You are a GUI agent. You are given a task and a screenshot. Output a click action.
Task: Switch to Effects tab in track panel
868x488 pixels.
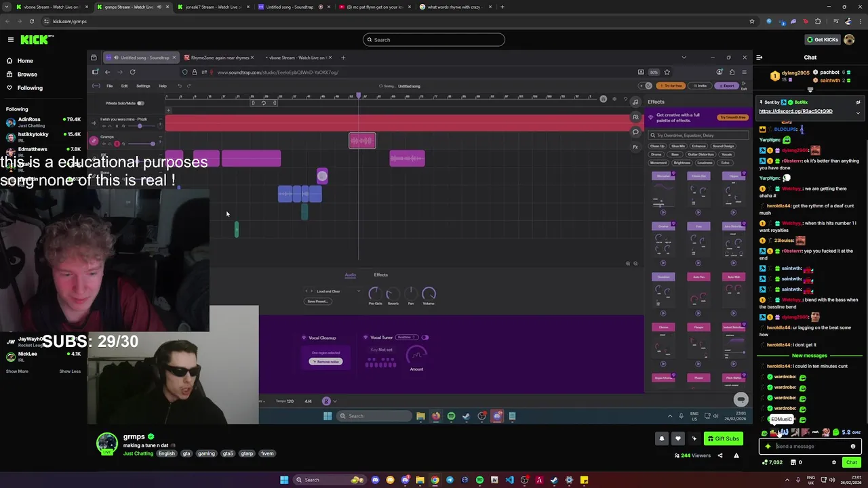point(380,274)
